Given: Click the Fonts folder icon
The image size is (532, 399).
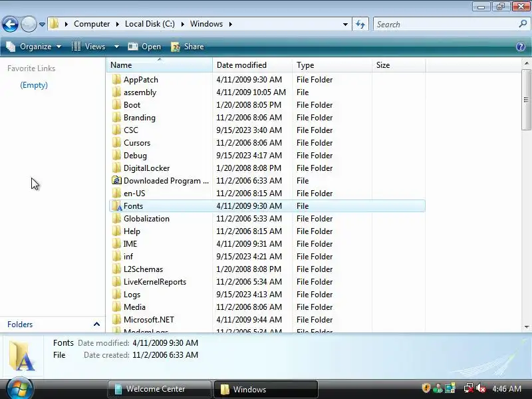Looking at the screenshot, I should 117,206.
